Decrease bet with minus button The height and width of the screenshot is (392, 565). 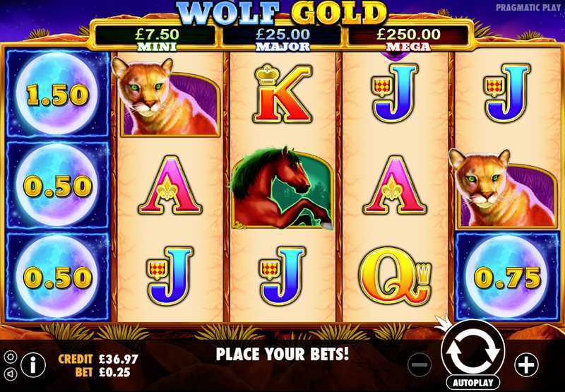pos(420,365)
